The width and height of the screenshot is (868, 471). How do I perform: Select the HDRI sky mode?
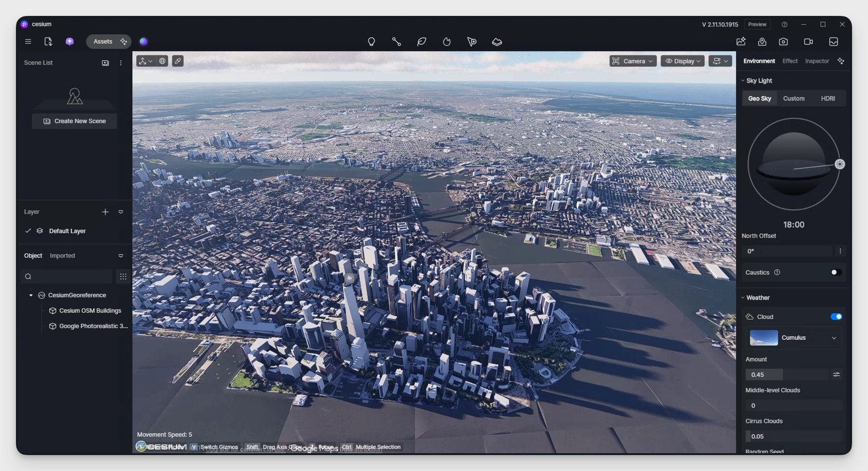[828, 99]
